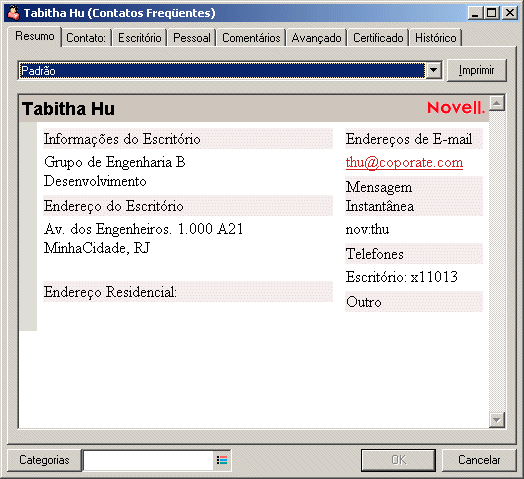Screen dimensions: 524x479
Task: View the Histórico tab
Action: (436, 38)
